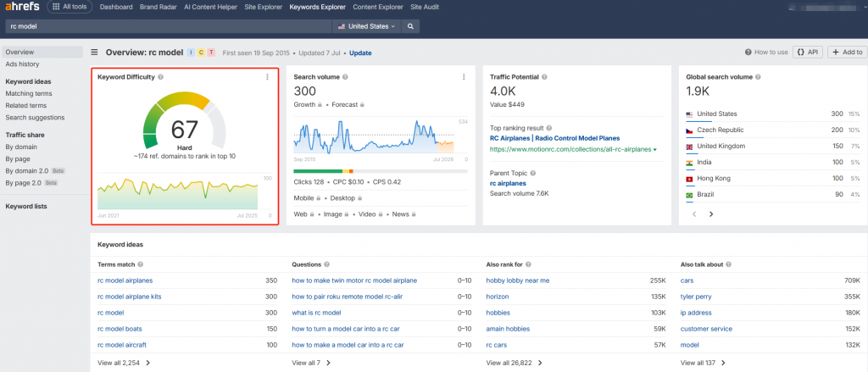Click the Questions help icon
868x372 pixels.
(326, 264)
